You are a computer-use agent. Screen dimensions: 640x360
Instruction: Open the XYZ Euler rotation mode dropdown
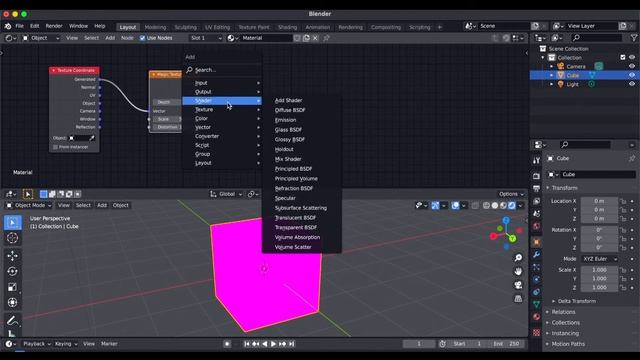pyautogui.click(x=599, y=259)
